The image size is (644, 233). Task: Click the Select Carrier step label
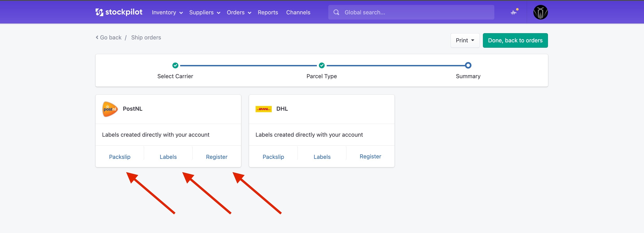[175, 76]
